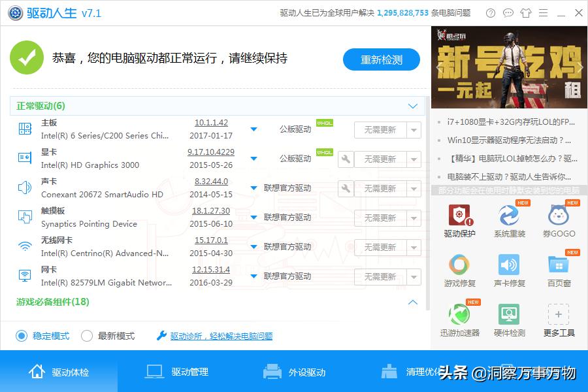Collapse the 游戏必备组件(18) section
588x392 pixels.
412,302
